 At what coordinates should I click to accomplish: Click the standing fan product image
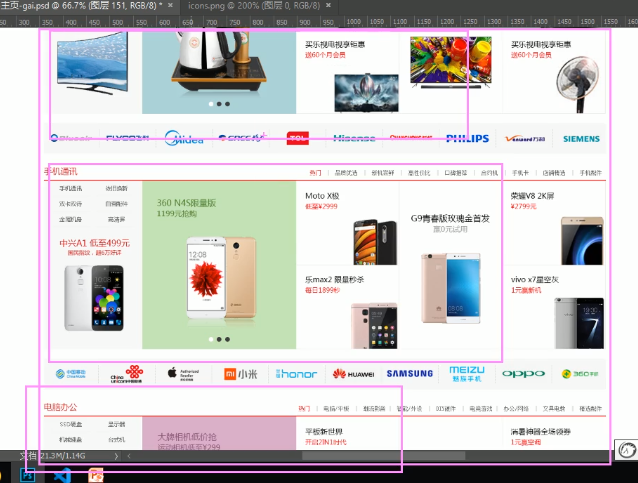click(x=578, y=84)
